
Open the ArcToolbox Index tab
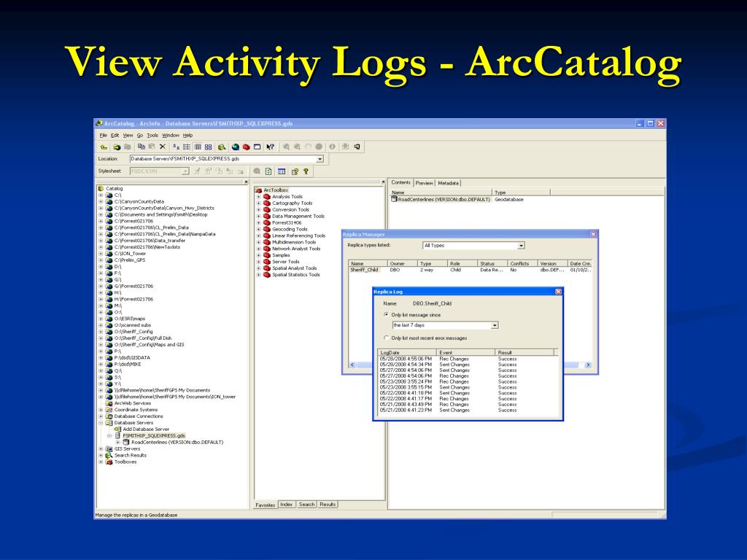(x=286, y=505)
